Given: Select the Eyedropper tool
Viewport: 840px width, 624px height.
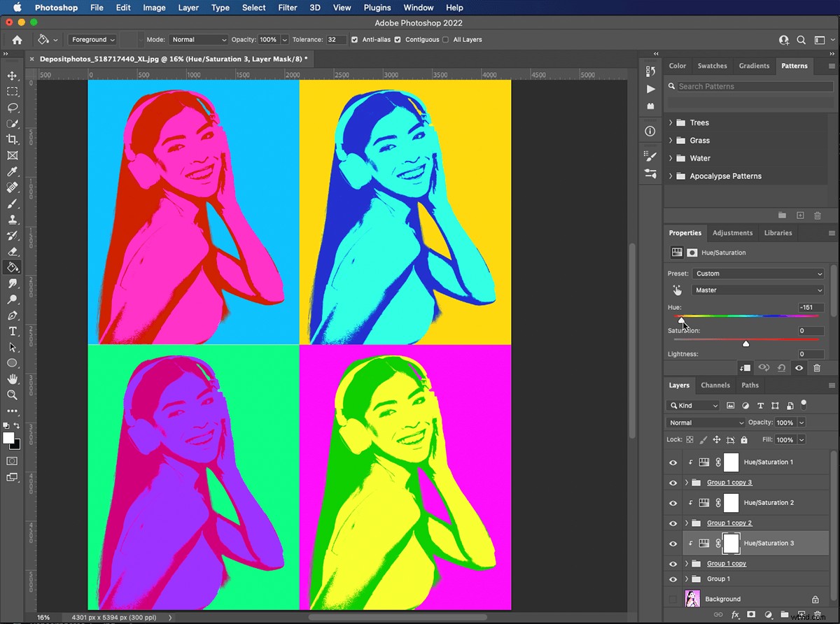Looking at the screenshot, I should coord(12,172).
